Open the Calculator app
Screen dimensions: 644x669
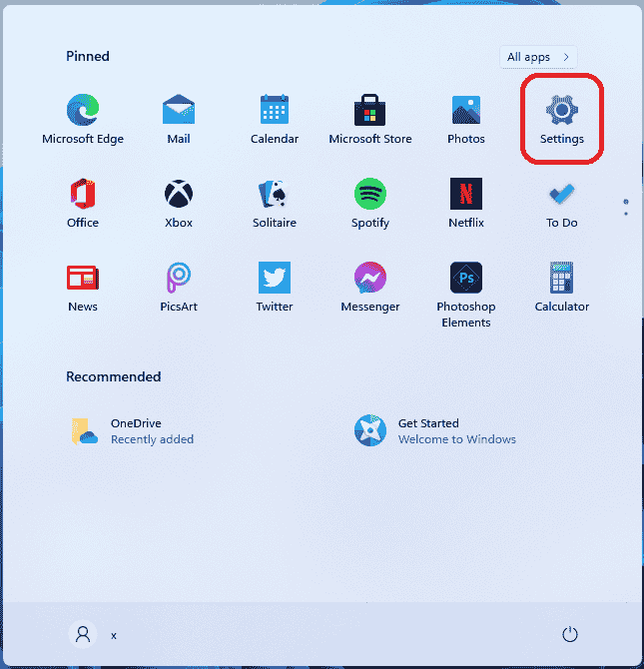pyautogui.click(x=562, y=288)
